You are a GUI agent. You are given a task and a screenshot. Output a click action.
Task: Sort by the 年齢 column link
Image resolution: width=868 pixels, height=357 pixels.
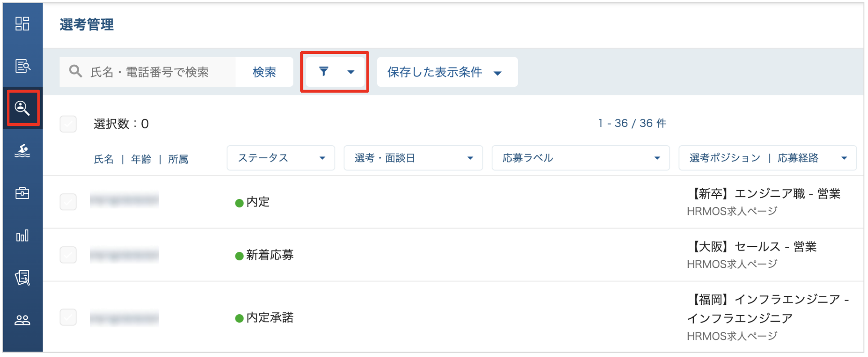point(141,159)
